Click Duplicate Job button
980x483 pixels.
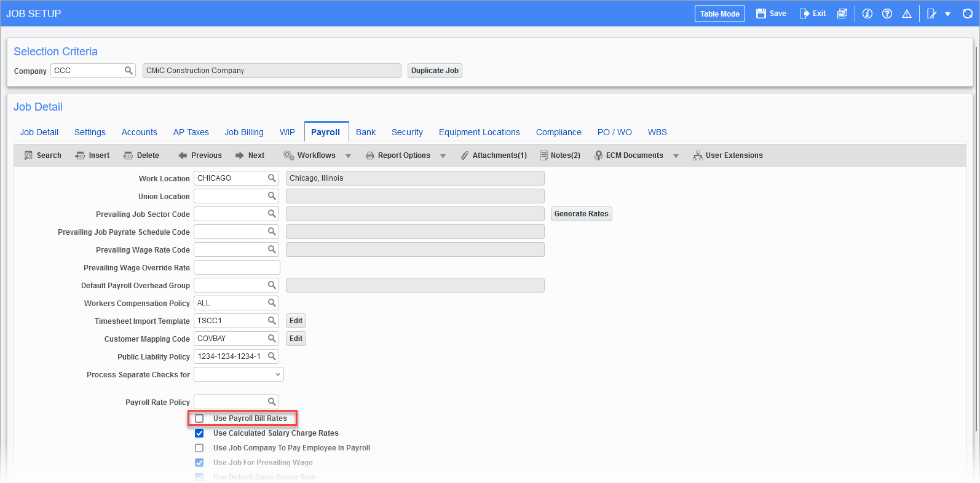(435, 71)
